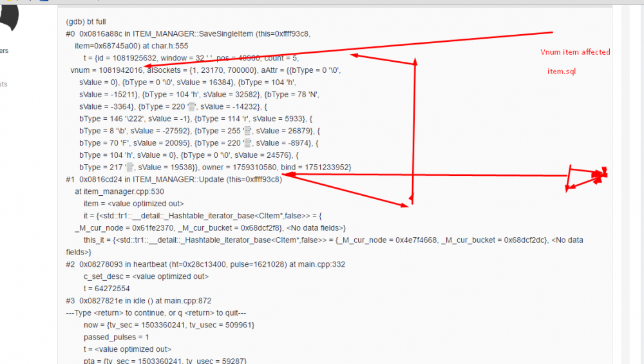Viewport: 644px width, 364px height.
Task: Click the line starting "bType = 146 '\222'"
Action: pyautogui.click(x=196, y=119)
